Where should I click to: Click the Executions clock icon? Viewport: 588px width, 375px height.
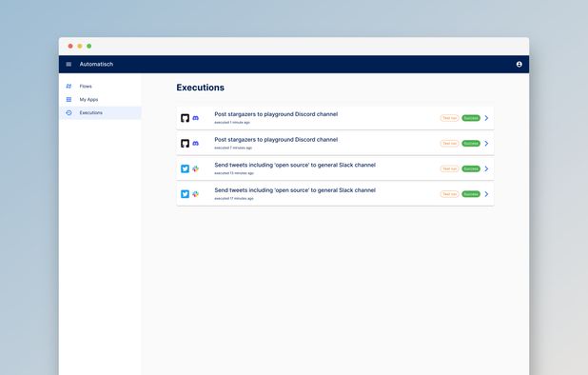(69, 112)
